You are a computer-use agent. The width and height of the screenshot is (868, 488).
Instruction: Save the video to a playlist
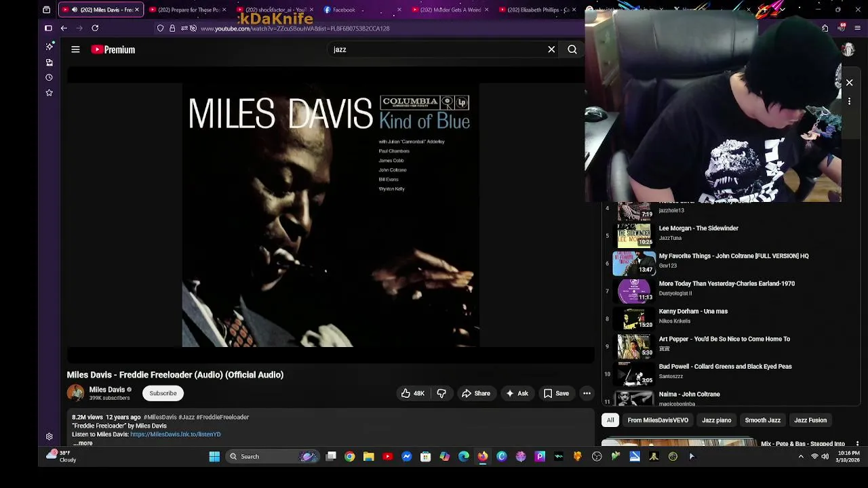556,393
